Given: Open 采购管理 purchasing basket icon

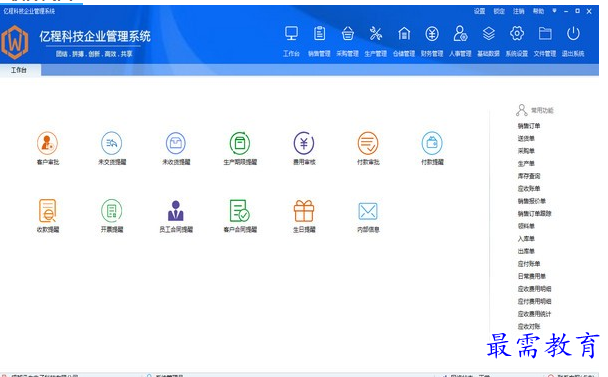Looking at the screenshot, I should pyautogui.click(x=347, y=34).
